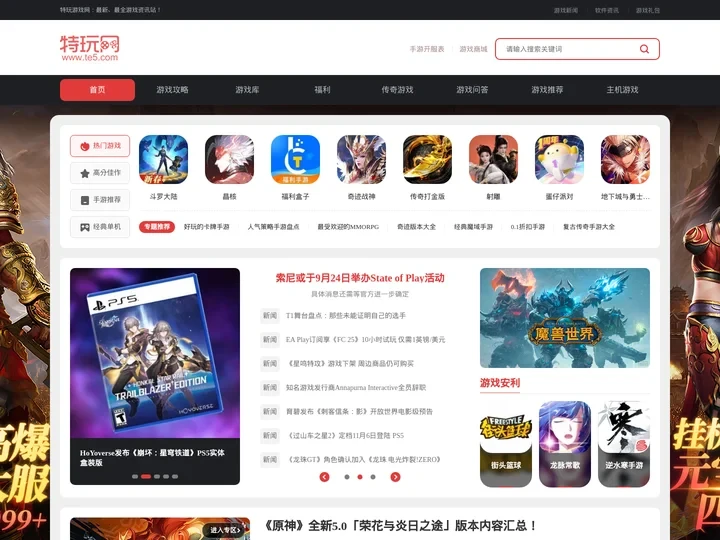
Task: Open the 游戏安利 section heading
Action: point(500,383)
